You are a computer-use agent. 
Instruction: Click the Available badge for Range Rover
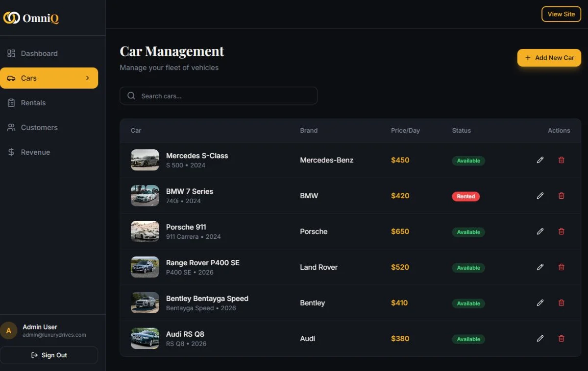point(468,268)
